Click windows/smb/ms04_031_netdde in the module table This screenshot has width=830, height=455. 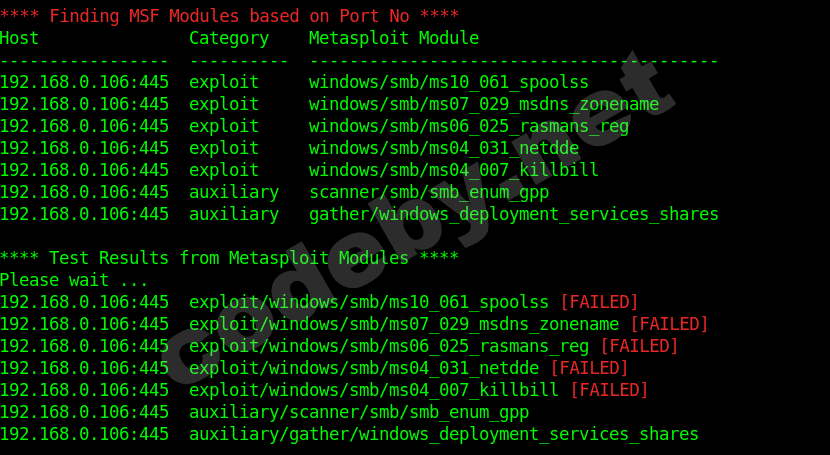click(x=443, y=148)
